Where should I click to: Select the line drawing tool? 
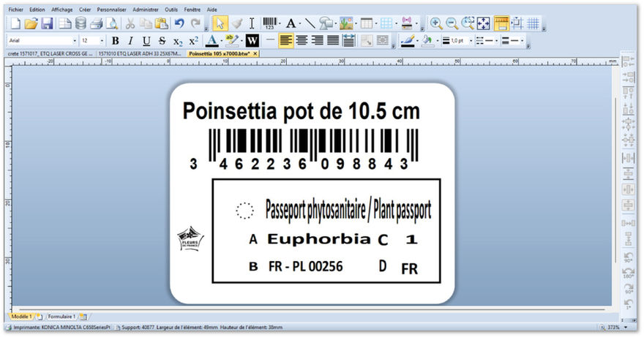click(x=310, y=23)
